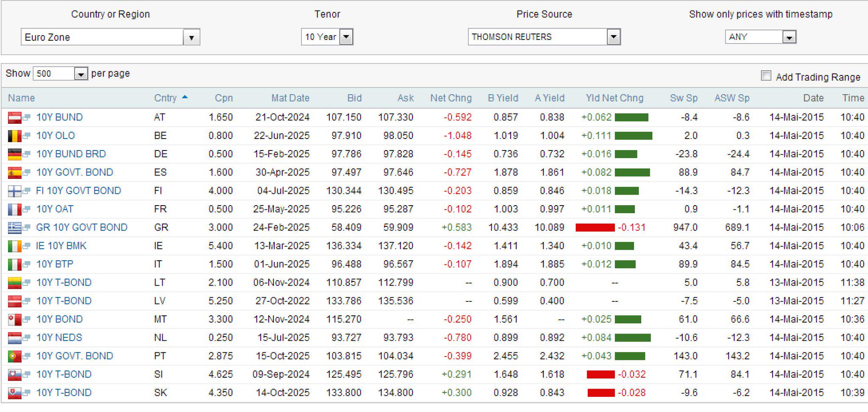The width and height of the screenshot is (868, 412).
Task: Enable the Add Trading Range checkbox
Action: 766,76
